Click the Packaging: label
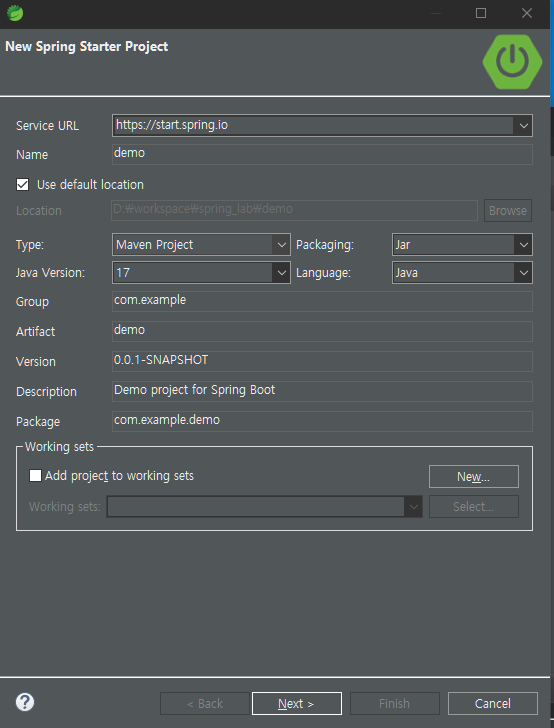 point(325,245)
